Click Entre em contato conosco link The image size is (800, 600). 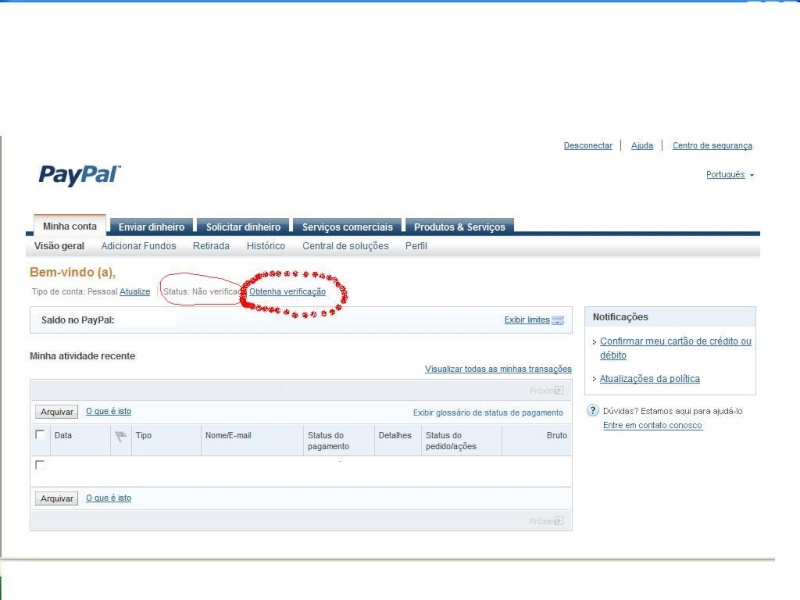coord(653,425)
